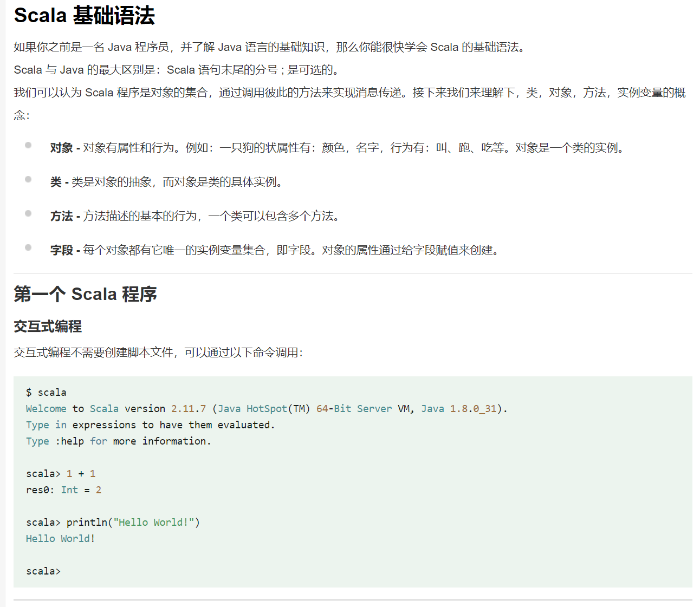This screenshot has height=607, width=700.
Task: Select the bullet "方法 - 方法描述的基本的行为"
Action: tap(195, 216)
